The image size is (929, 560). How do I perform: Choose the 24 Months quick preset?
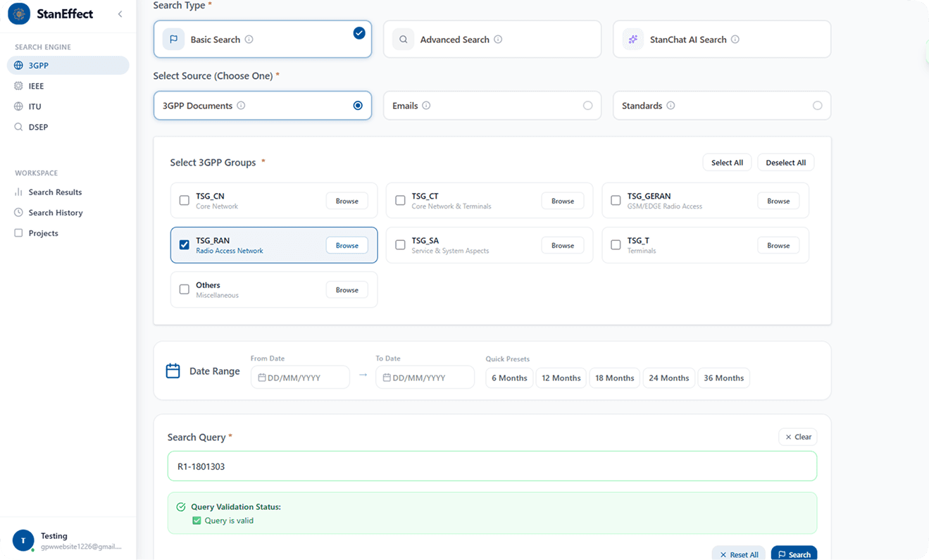coord(669,378)
